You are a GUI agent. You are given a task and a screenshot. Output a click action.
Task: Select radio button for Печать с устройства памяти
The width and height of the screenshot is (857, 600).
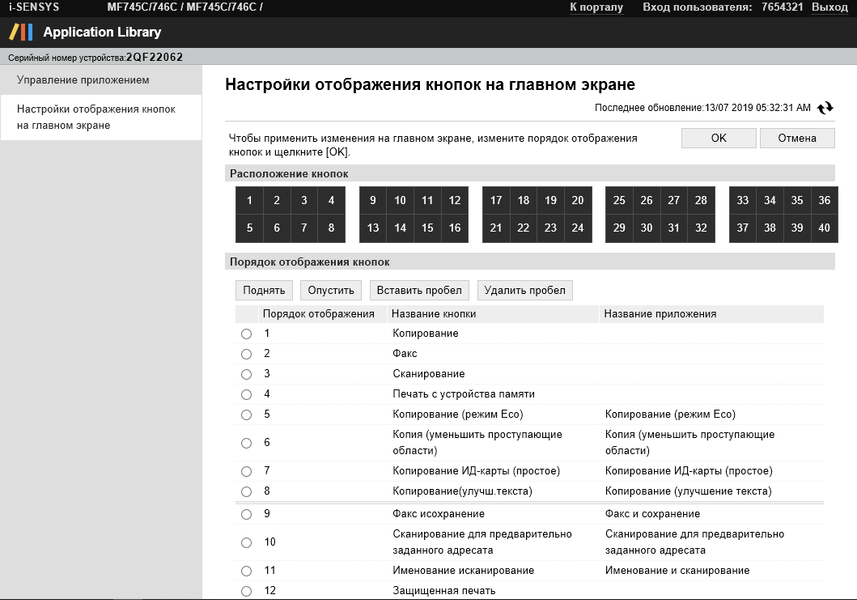point(246,395)
